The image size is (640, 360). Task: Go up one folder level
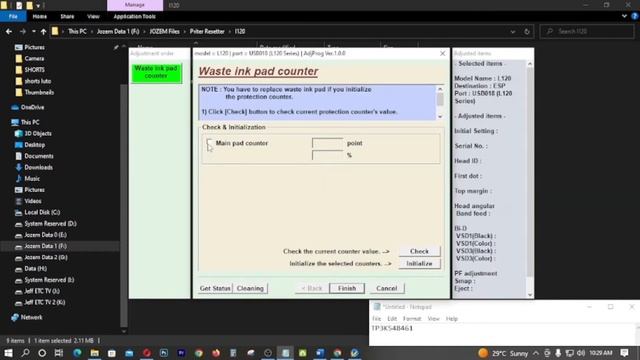pyautogui.click(x=43, y=31)
